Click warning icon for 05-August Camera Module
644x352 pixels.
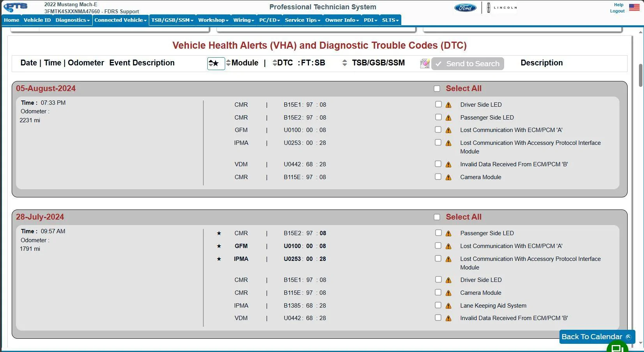pos(448,178)
